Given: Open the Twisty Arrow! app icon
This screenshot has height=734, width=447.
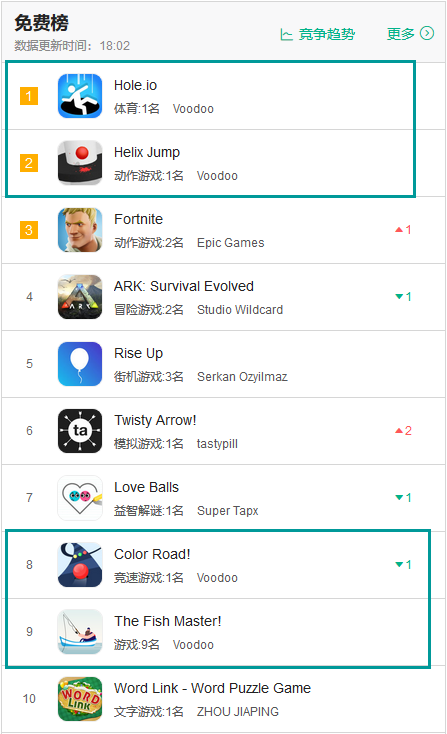Looking at the screenshot, I should 80,431.
